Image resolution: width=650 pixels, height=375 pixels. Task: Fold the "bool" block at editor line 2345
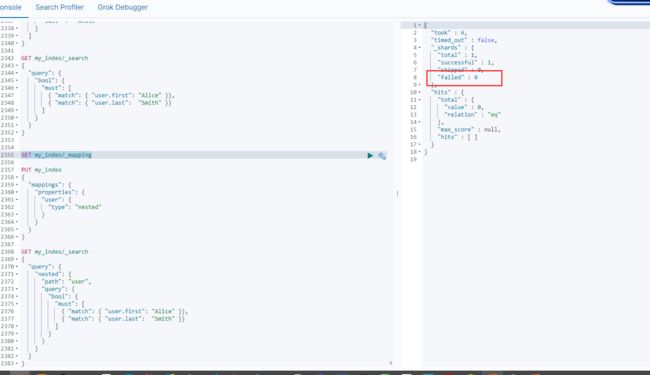(x=17, y=80)
